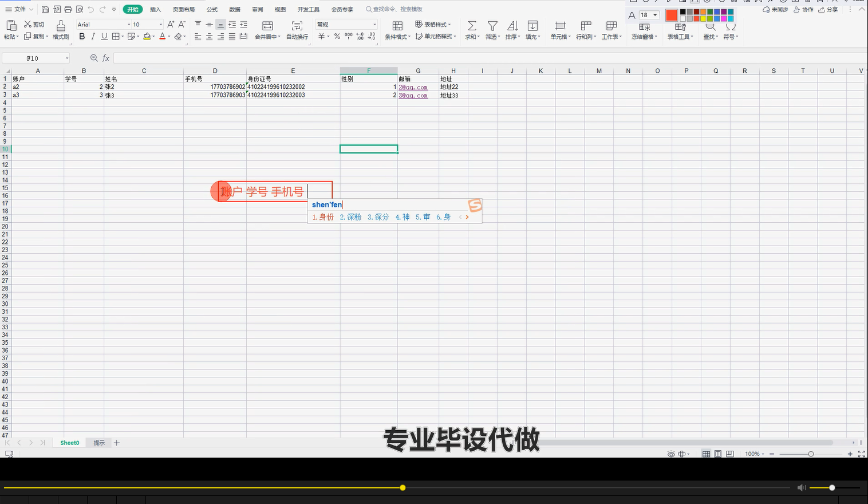Switch to page layout view in status bar

[718, 454]
